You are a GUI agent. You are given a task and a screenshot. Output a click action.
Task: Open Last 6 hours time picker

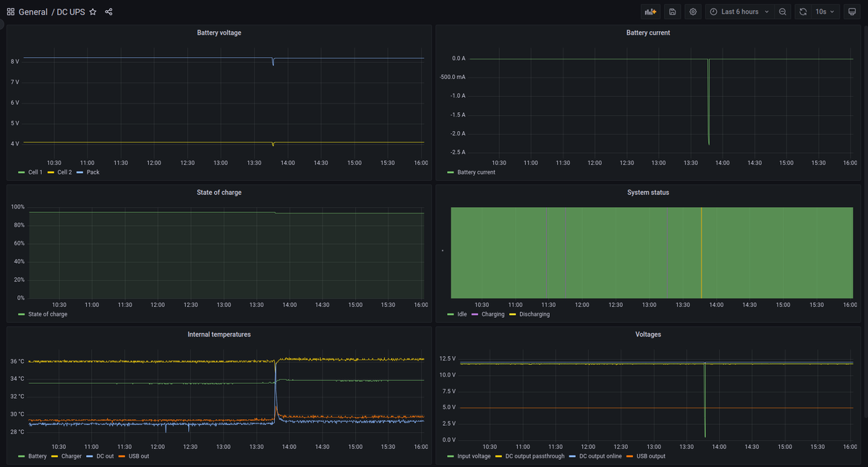pos(739,12)
